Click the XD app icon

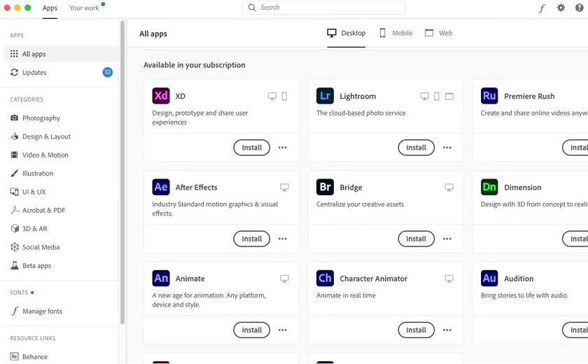point(161,96)
